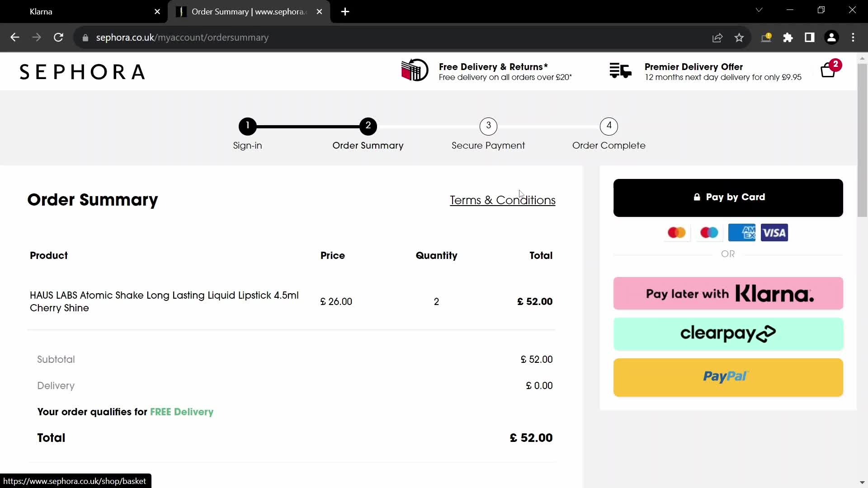Click the shopping bag icon

pos(828,71)
